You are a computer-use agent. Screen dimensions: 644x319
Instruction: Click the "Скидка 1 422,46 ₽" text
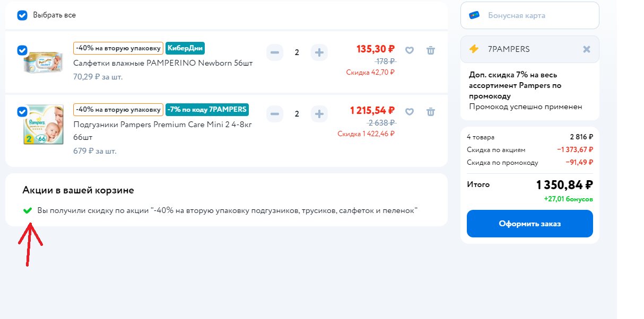pyautogui.click(x=366, y=134)
